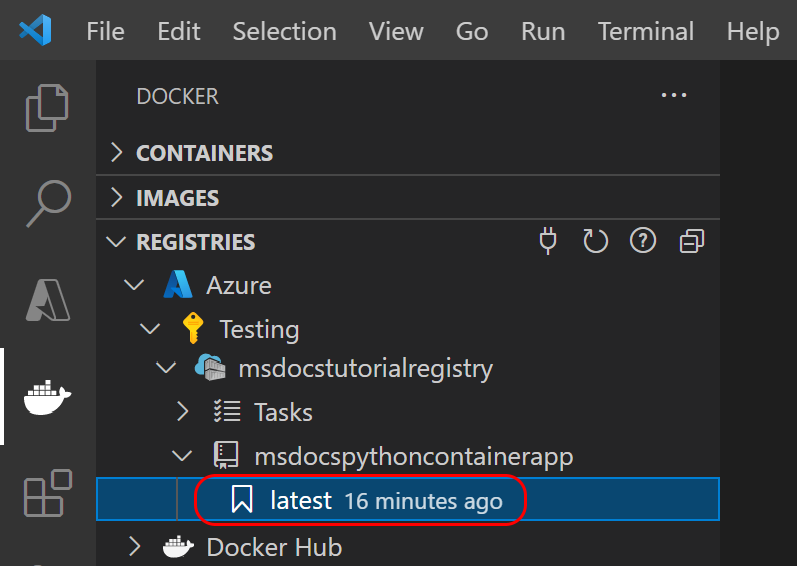Open the Selection menu
The image size is (797, 566).
[285, 32]
